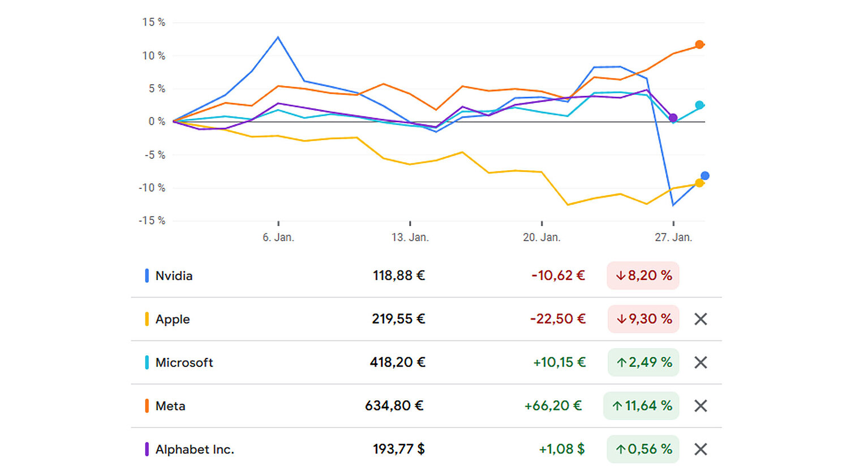Remove Apple from the comparison list
Screen dimensions: 868x466
(701, 319)
